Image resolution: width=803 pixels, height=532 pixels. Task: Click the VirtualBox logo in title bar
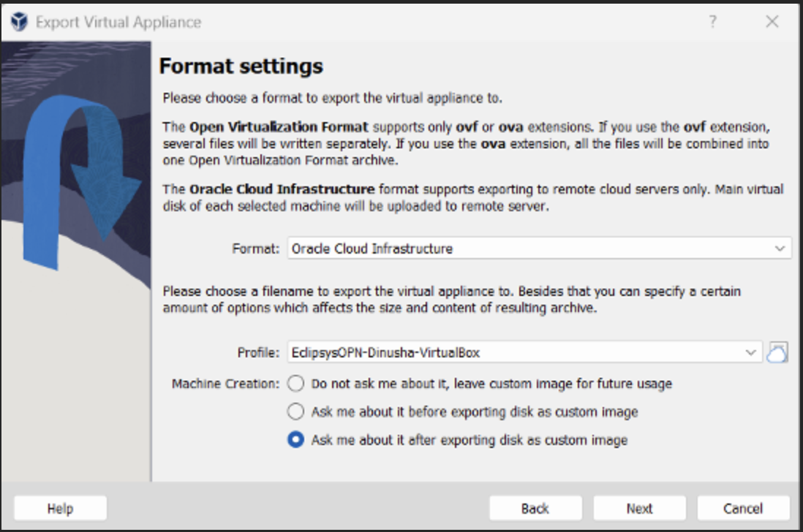(19, 21)
